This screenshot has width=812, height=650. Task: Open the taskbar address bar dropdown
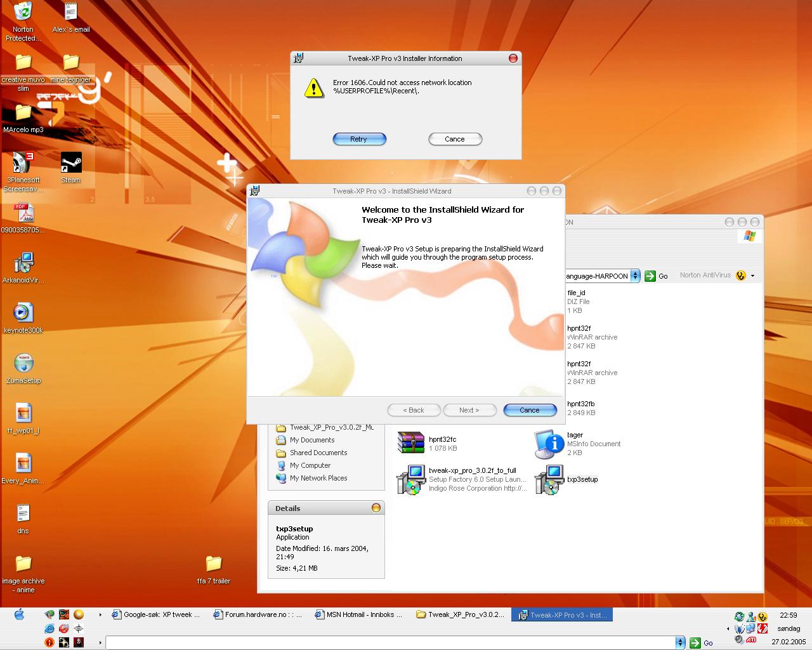click(x=680, y=642)
